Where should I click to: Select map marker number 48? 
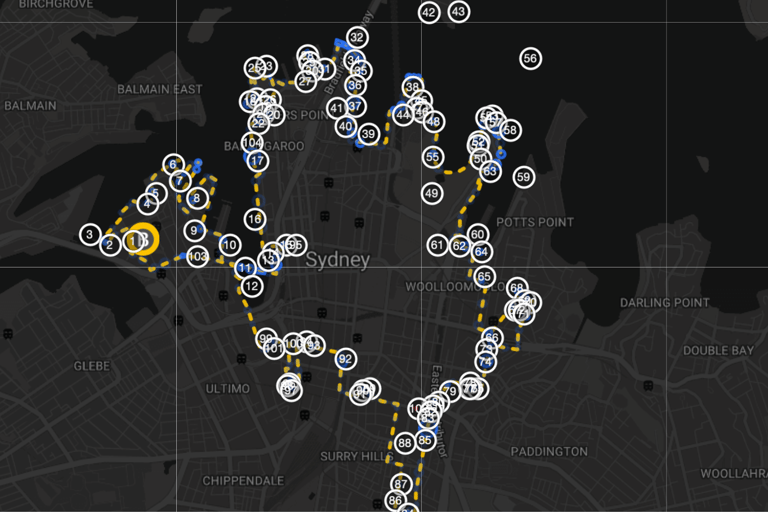pyautogui.click(x=433, y=122)
